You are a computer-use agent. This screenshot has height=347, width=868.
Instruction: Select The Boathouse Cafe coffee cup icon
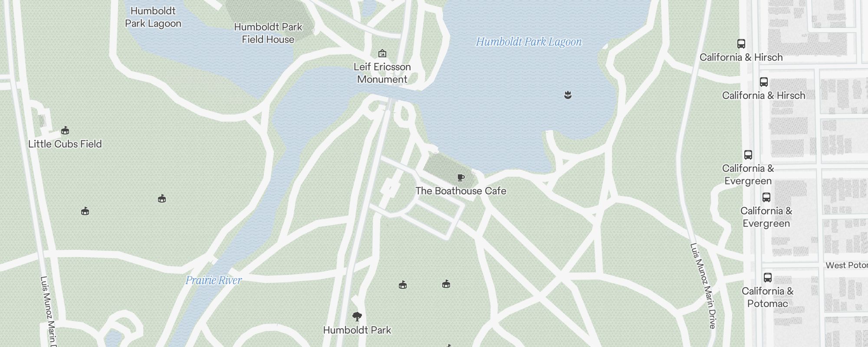[x=461, y=177]
